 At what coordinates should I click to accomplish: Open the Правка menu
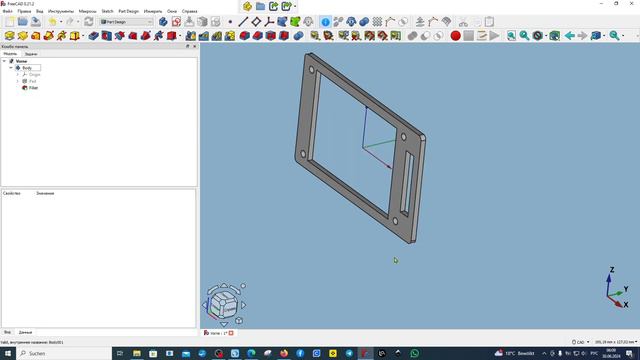pyautogui.click(x=24, y=11)
